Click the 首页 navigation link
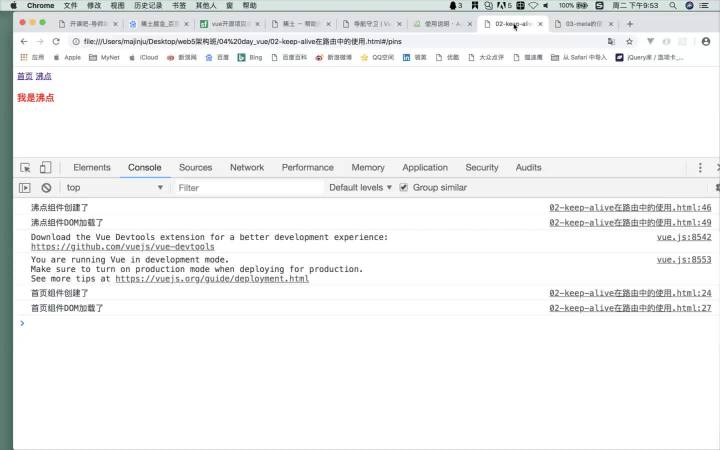Screen dimensions: 720x450 (25, 76)
